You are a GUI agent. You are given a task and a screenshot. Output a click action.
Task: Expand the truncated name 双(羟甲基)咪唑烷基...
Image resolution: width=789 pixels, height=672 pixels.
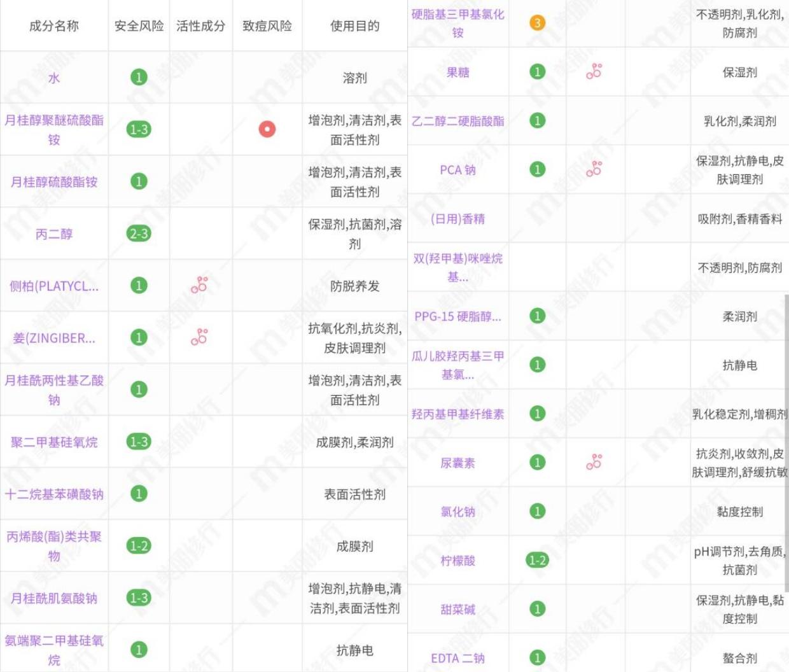pos(457,268)
